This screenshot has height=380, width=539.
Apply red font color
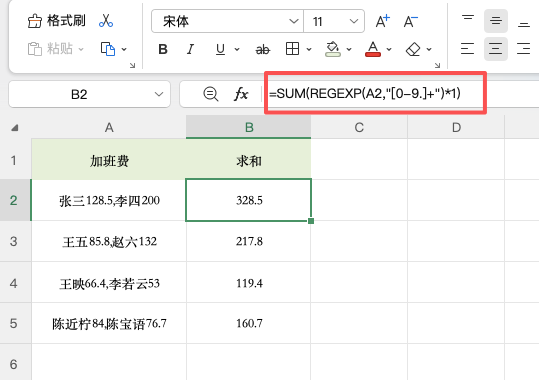point(373,49)
